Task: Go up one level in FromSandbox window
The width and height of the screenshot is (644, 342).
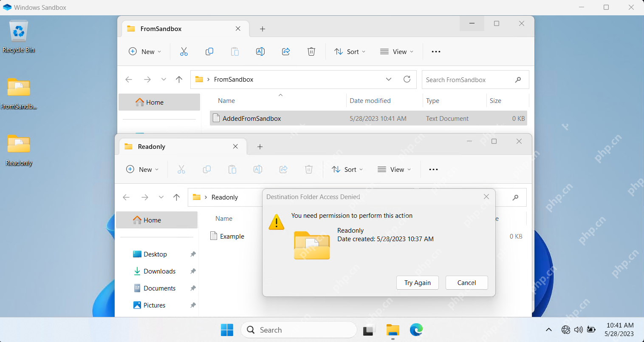Action: point(179,80)
